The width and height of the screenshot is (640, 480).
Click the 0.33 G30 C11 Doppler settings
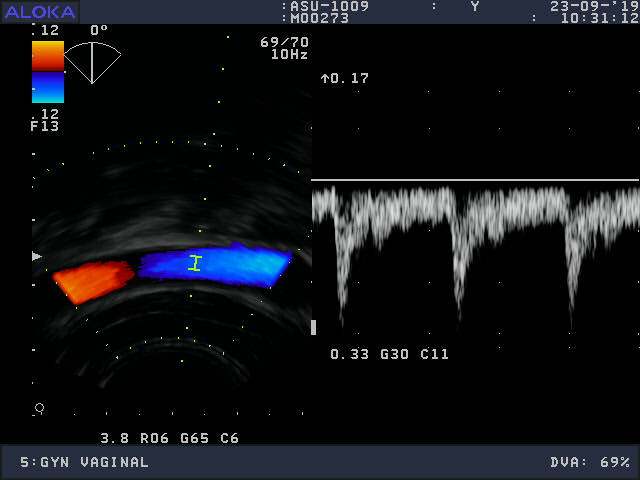pyautogui.click(x=389, y=354)
